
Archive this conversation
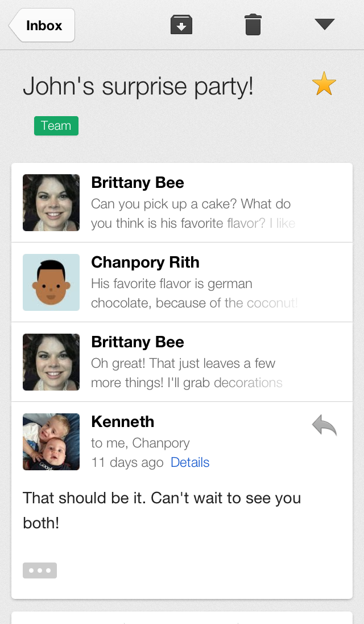(x=181, y=25)
